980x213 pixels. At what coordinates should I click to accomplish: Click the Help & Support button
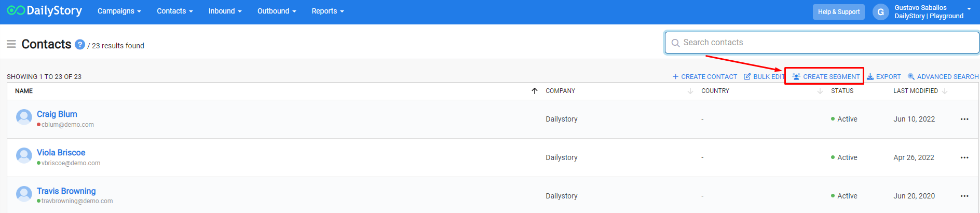[838, 12]
